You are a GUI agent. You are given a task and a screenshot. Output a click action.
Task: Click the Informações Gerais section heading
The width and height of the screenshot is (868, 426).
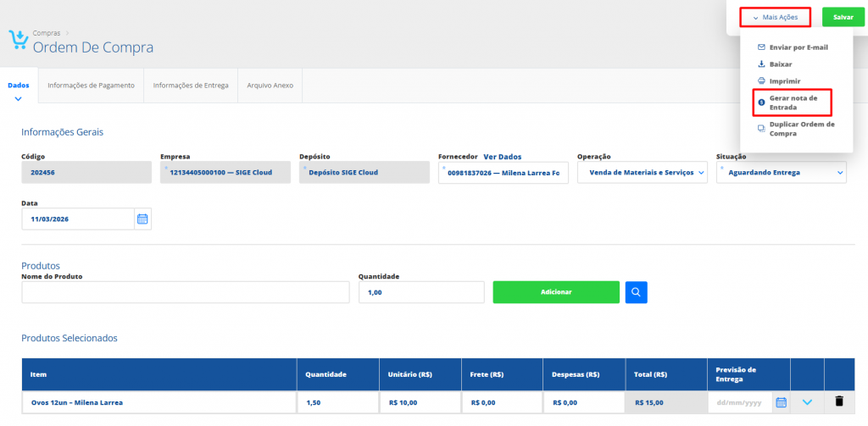pyautogui.click(x=62, y=132)
